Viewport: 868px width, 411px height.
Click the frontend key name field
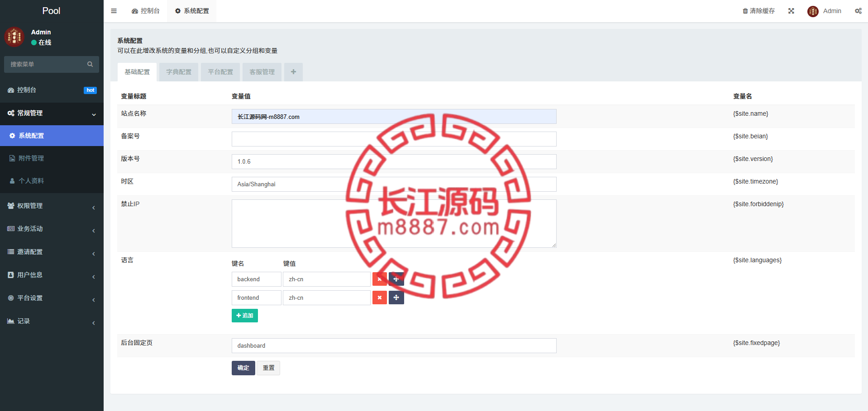coord(257,298)
